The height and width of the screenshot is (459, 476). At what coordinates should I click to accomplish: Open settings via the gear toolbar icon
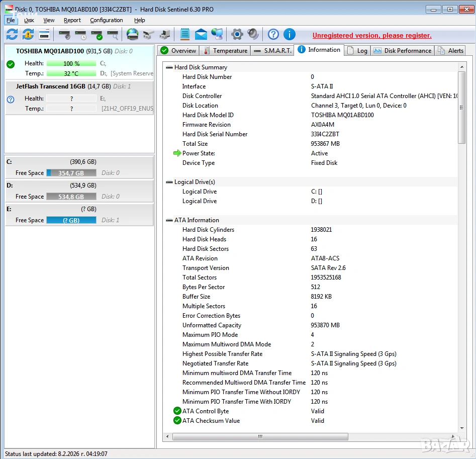pyautogui.click(x=237, y=34)
